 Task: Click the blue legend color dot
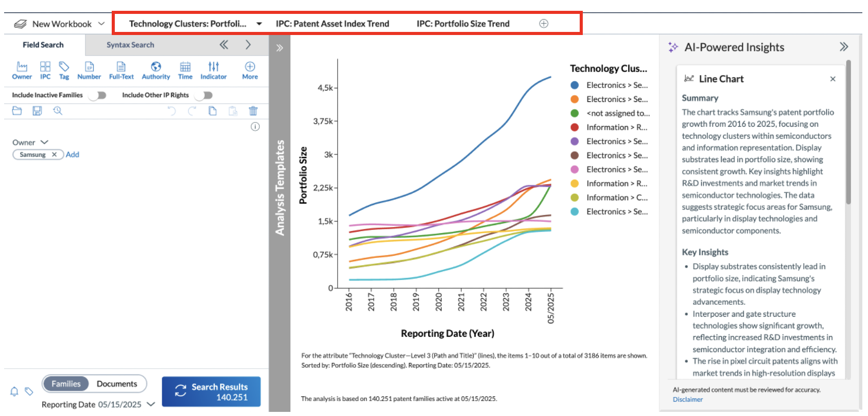(575, 85)
